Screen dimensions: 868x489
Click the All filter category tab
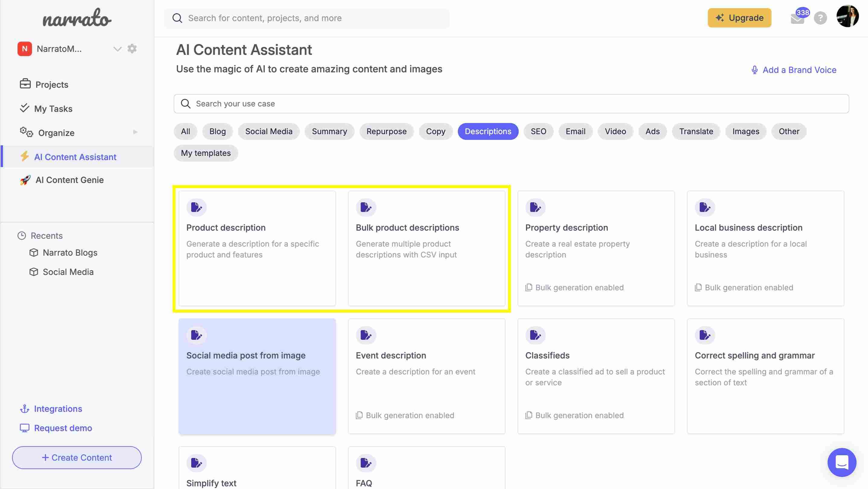coord(185,131)
